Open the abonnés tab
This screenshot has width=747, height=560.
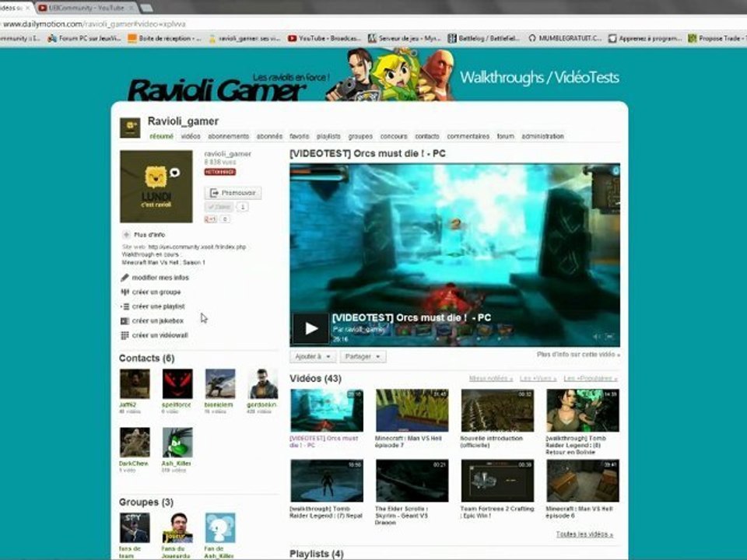point(269,136)
